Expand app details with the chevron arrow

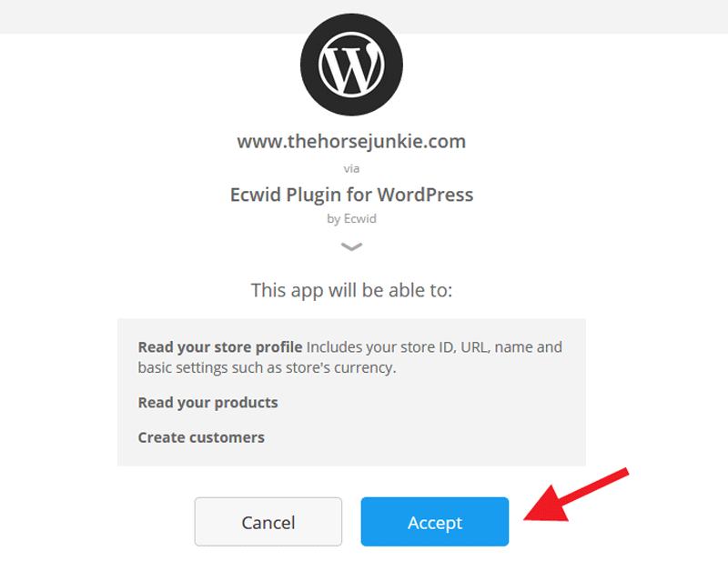click(x=351, y=246)
